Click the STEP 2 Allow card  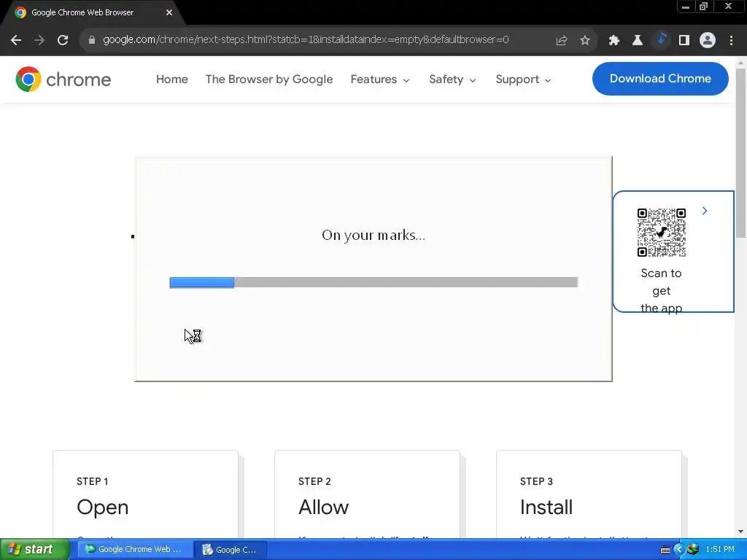tap(367, 494)
